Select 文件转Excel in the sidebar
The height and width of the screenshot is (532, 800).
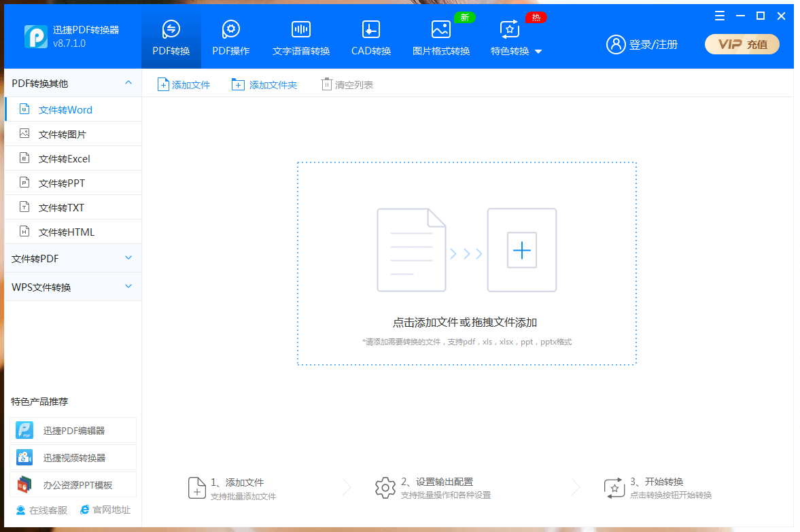point(65,159)
